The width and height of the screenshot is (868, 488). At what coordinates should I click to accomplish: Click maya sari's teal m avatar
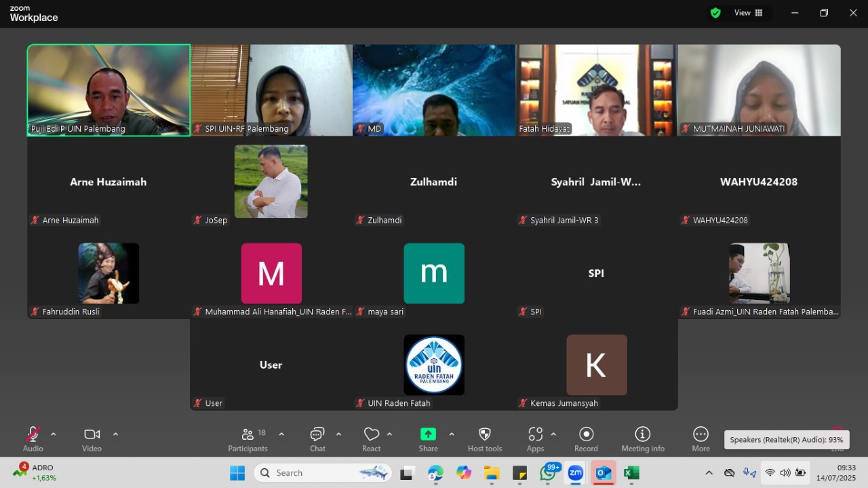(x=434, y=273)
